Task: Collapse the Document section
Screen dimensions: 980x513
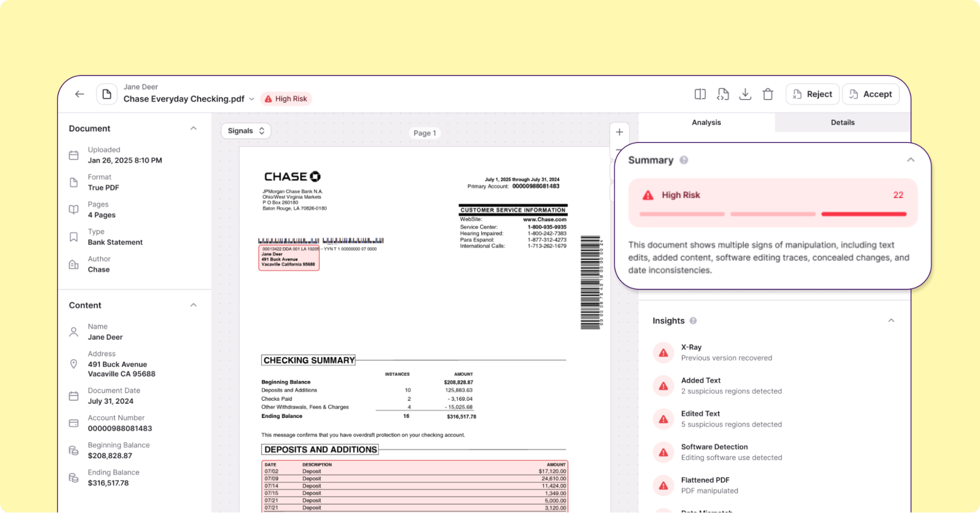Action: (x=194, y=128)
